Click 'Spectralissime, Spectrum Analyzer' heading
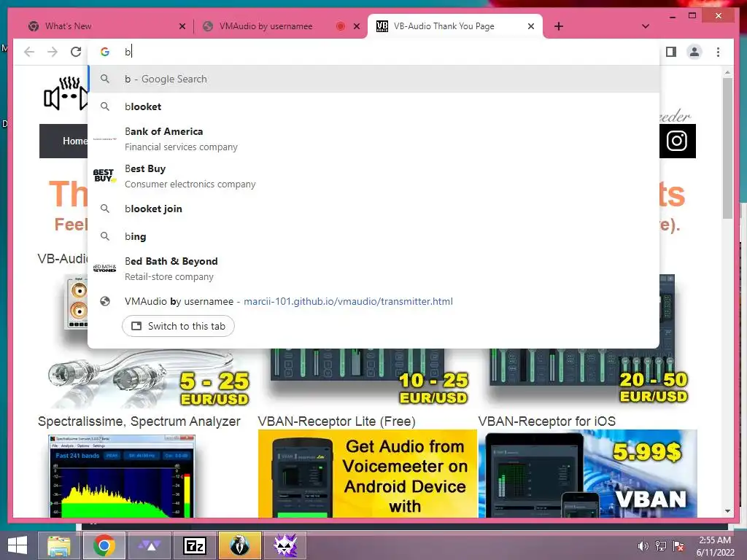The height and width of the screenshot is (560, 747). tap(139, 421)
